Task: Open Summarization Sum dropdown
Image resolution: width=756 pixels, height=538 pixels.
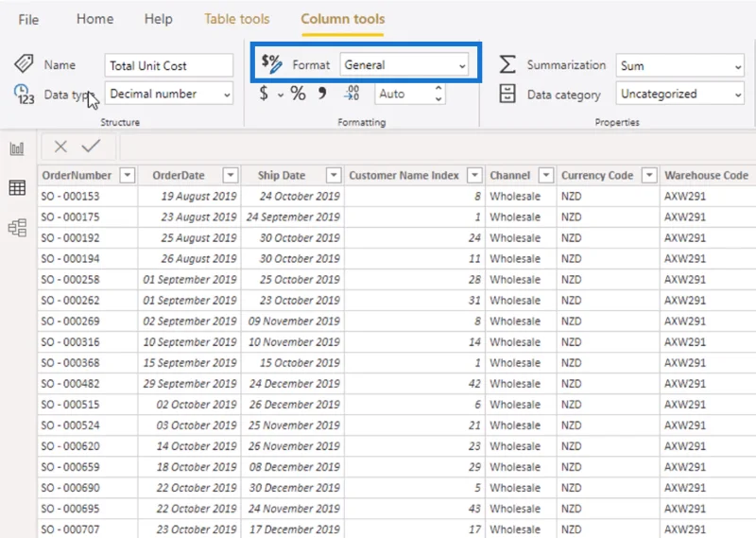Action: (679, 65)
